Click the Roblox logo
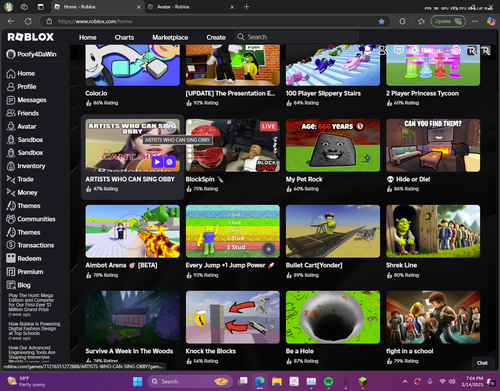 tap(31, 37)
